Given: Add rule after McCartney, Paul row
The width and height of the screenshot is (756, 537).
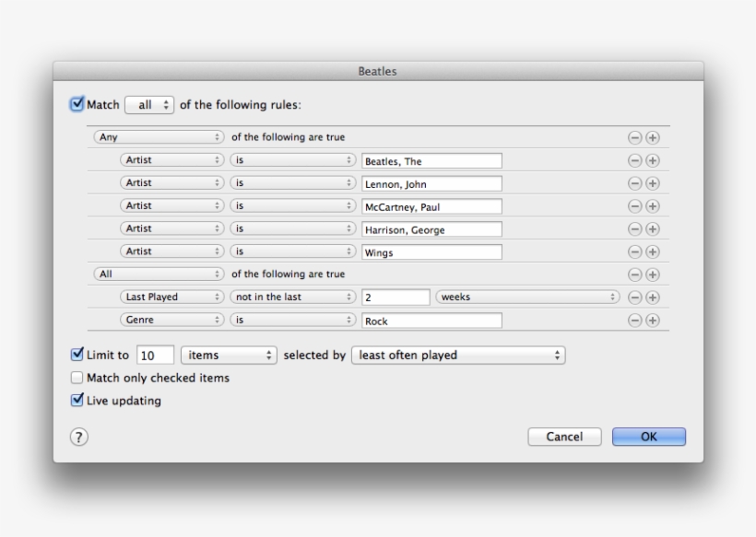Looking at the screenshot, I should tap(653, 206).
